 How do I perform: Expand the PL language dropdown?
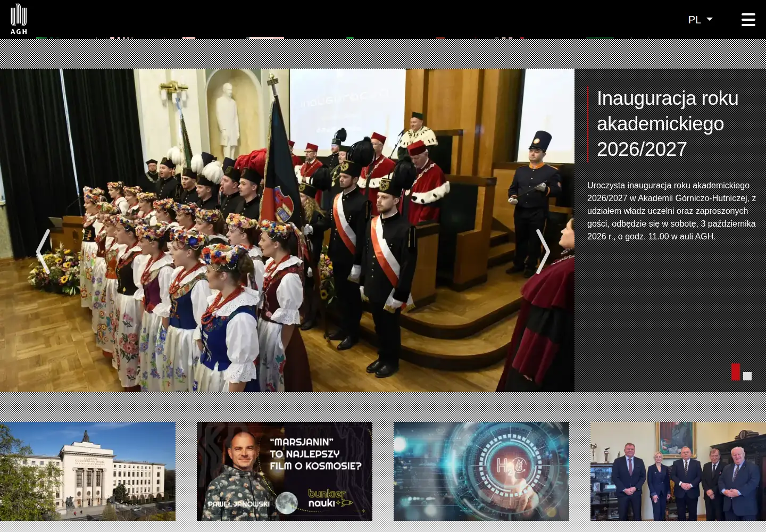tap(700, 20)
